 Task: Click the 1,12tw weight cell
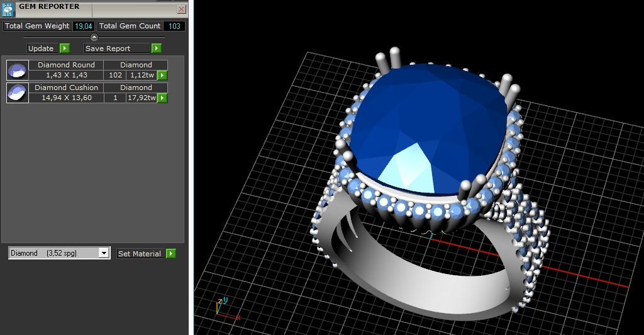pos(142,75)
